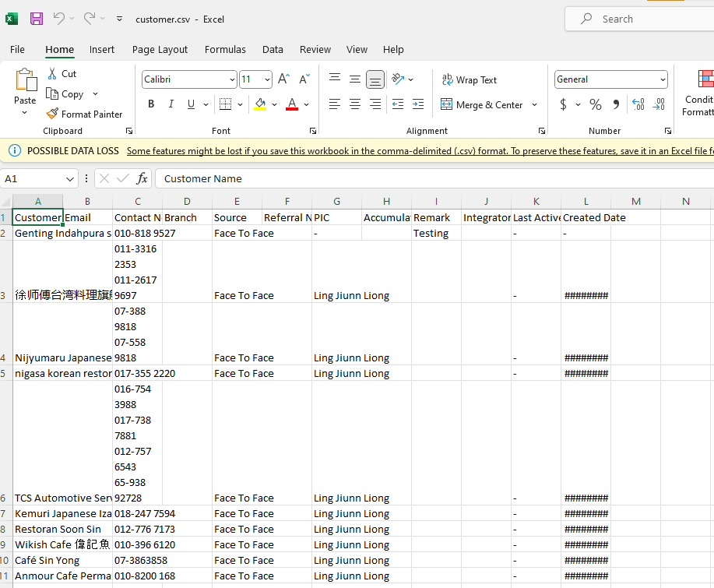Screen dimensions: 714x588
Task: Click Increase Indent icon
Action: click(x=418, y=104)
